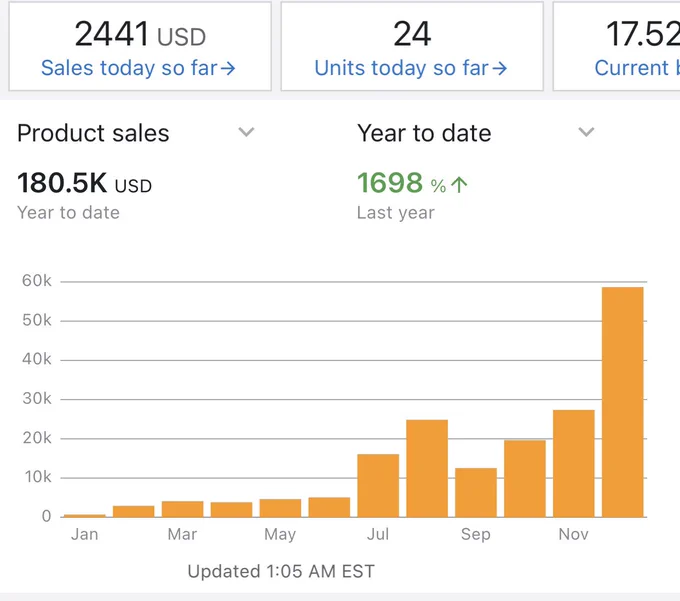Open the Sales today so far link

138,68
